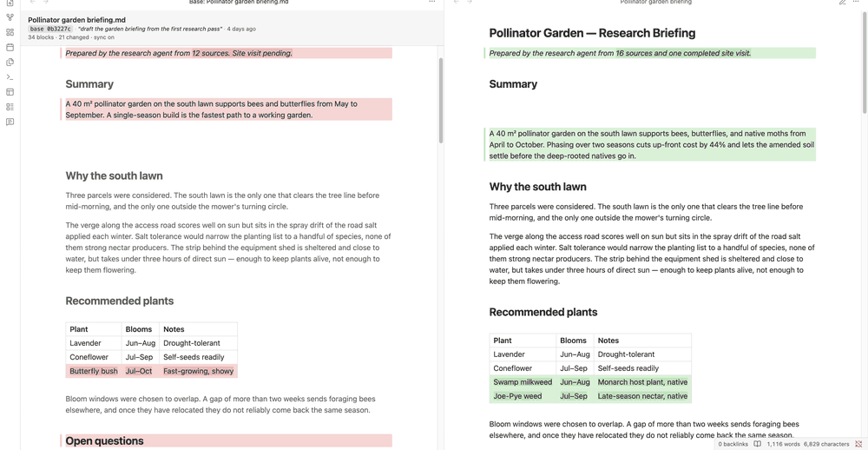Click the layout table icon in left ribbon
The width and height of the screenshot is (868, 450).
pyautogui.click(x=10, y=92)
